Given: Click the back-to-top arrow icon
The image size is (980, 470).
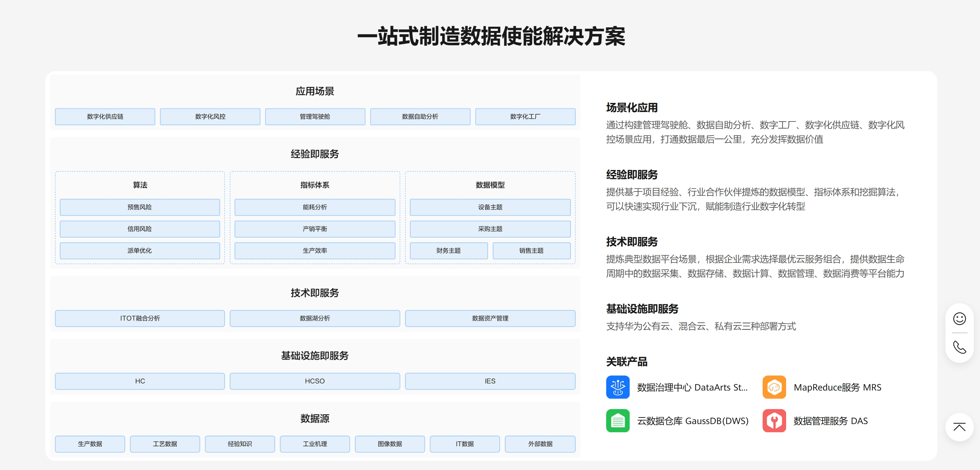Looking at the screenshot, I should tap(959, 427).
